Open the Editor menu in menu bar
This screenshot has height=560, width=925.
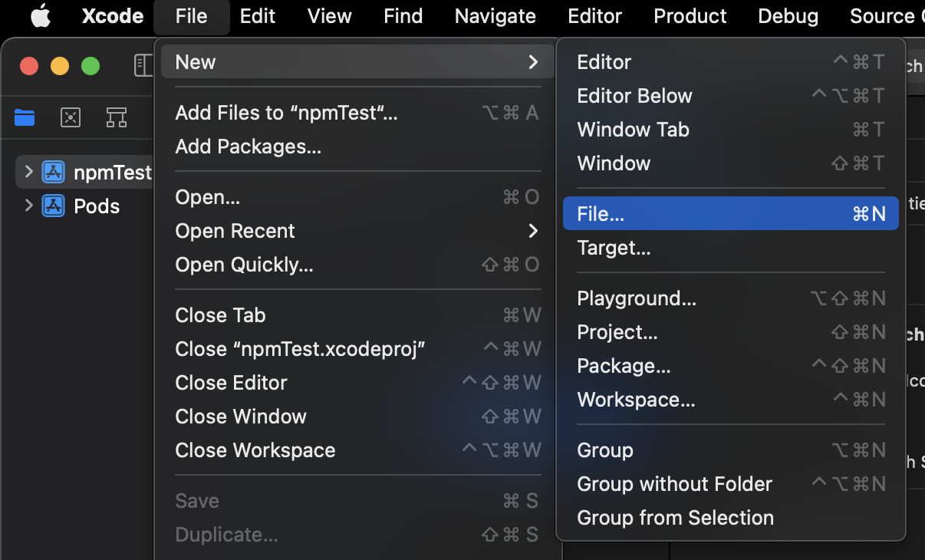click(594, 16)
